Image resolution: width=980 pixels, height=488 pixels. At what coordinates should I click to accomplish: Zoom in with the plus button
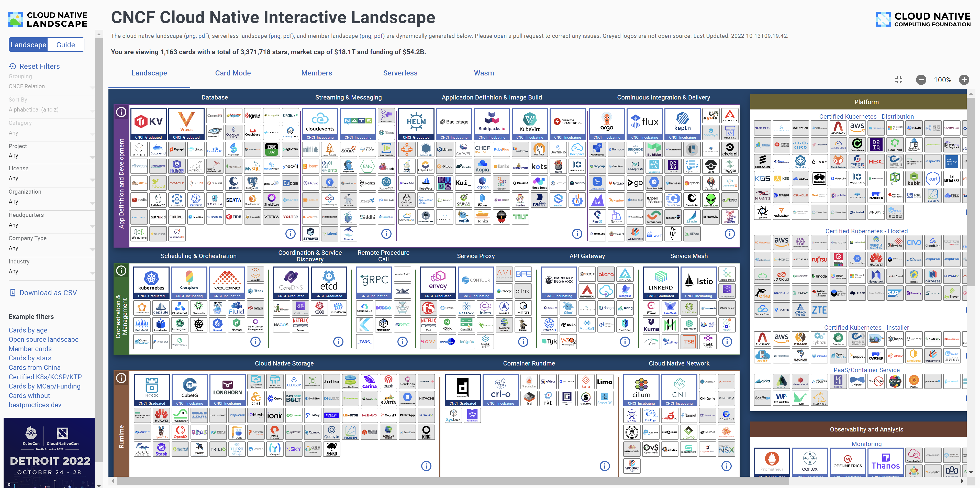click(964, 80)
